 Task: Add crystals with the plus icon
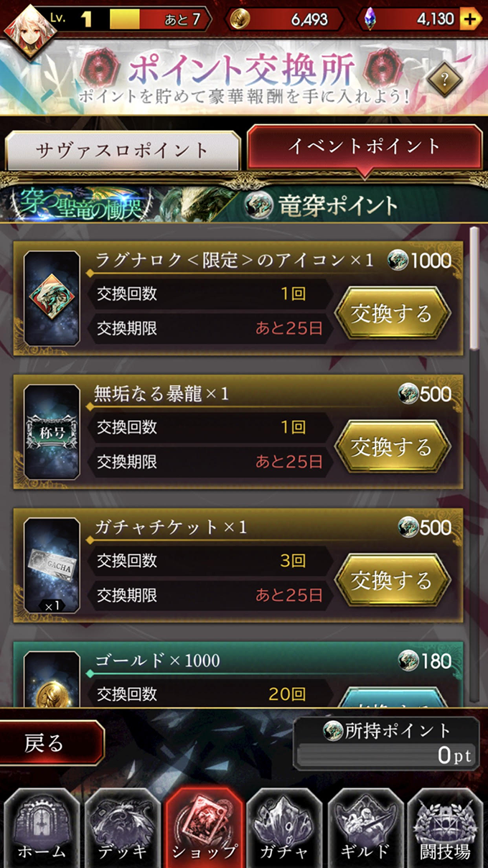(x=470, y=19)
